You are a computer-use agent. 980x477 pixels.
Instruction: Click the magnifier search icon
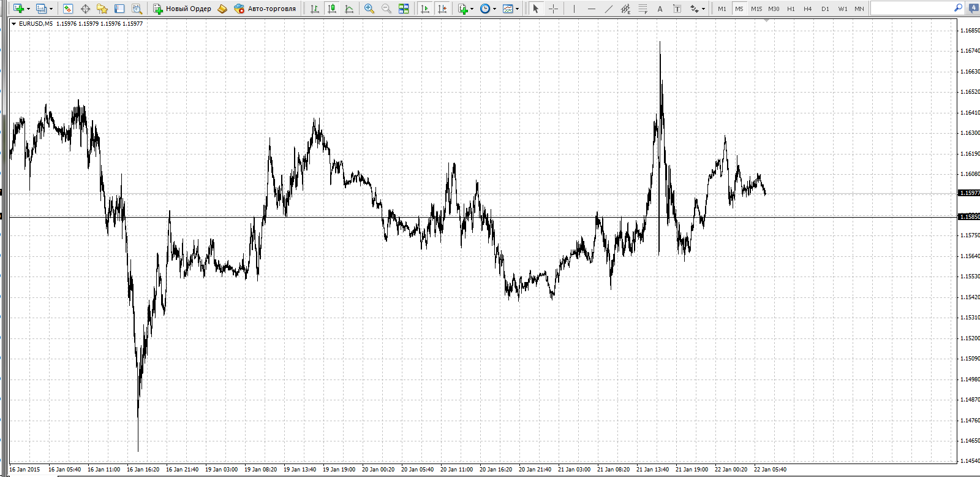click(959, 8)
